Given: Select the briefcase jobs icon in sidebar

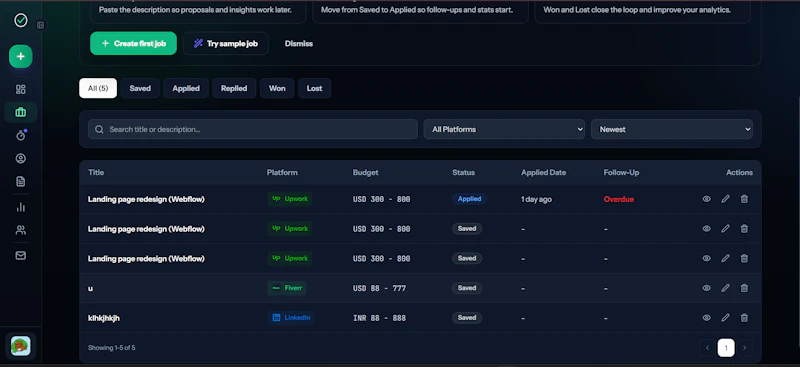Looking at the screenshot, I should 20,112.
